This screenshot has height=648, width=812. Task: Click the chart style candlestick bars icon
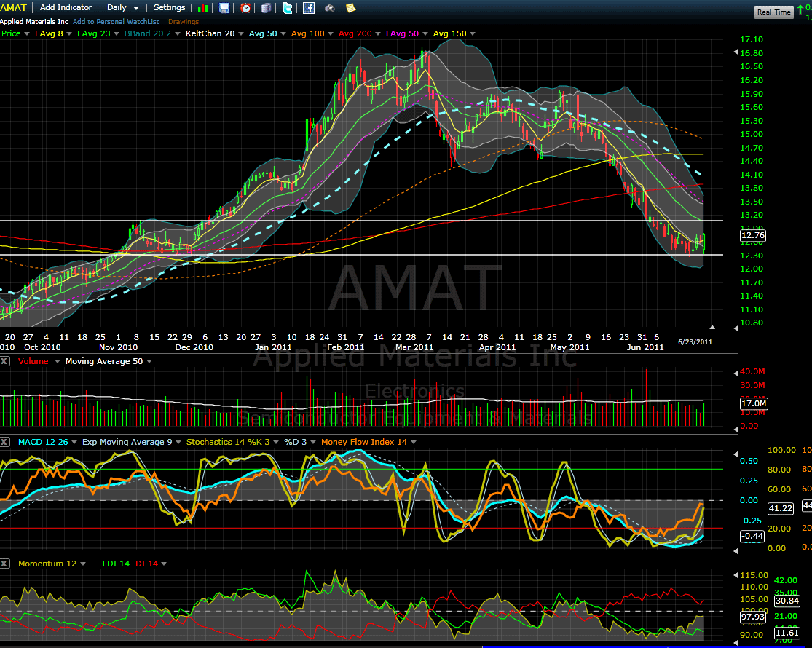point(203,8)
